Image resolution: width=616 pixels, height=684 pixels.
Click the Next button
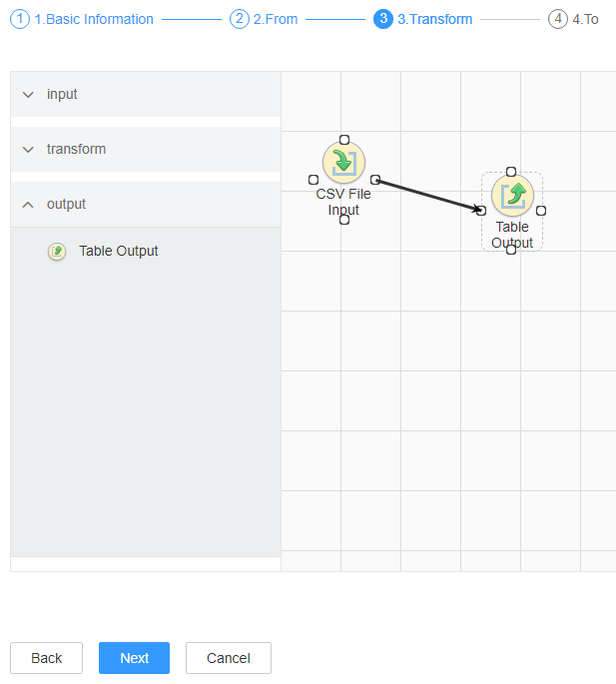coord(134,658)
